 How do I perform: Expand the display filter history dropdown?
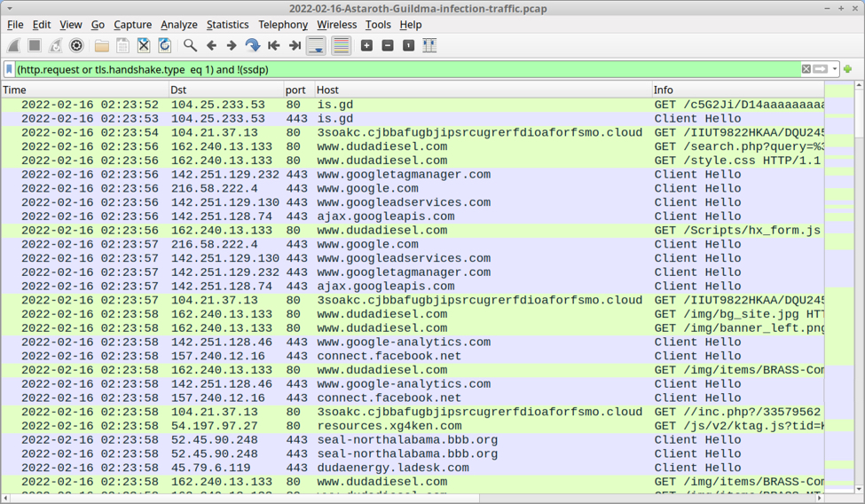click(835, 69)
